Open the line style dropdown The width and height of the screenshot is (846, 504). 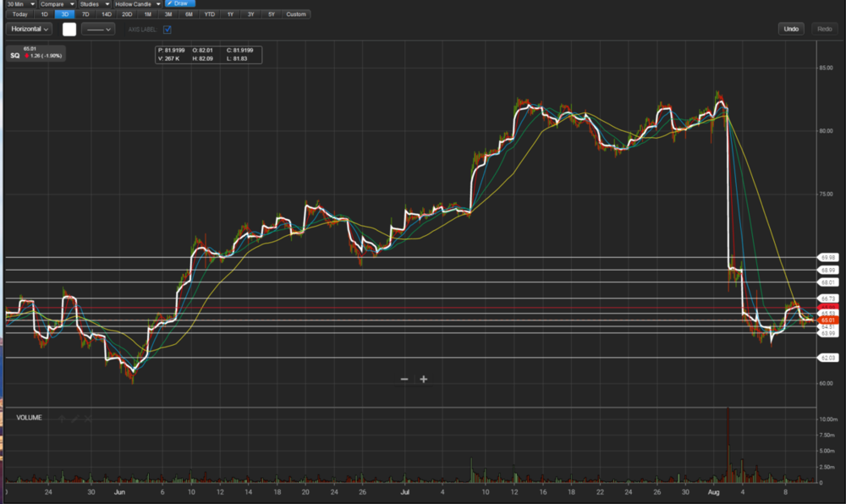click(98, 30)
